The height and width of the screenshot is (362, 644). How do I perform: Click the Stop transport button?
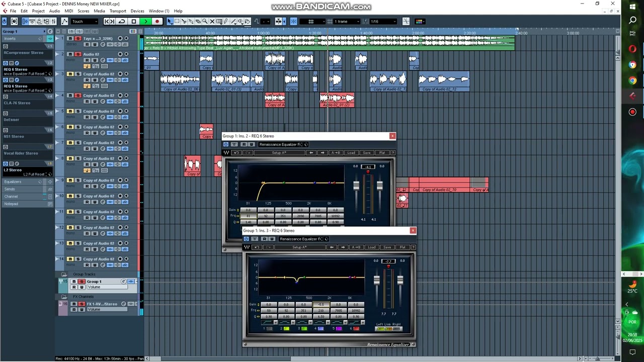coord(134,21)
